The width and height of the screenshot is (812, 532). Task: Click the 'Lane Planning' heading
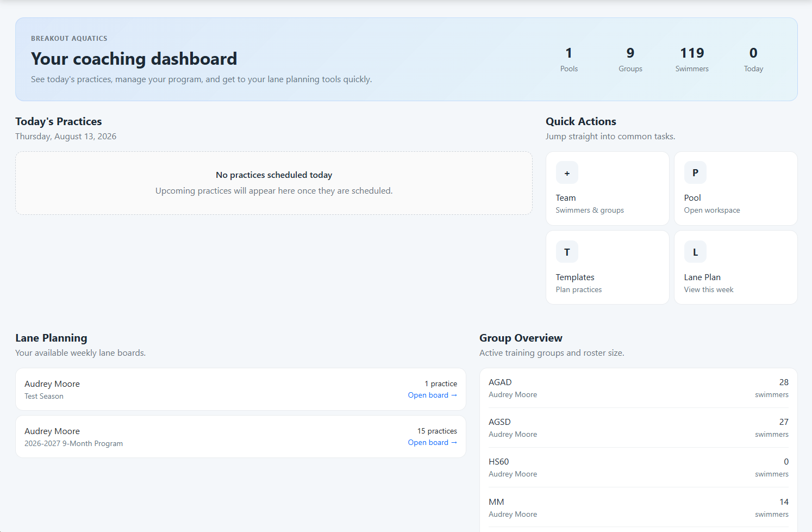coord(51,338)
